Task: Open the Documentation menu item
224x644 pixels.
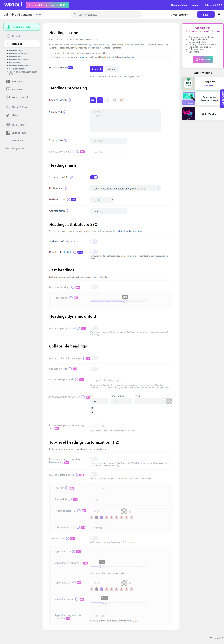Action: (x=179, y=5)
